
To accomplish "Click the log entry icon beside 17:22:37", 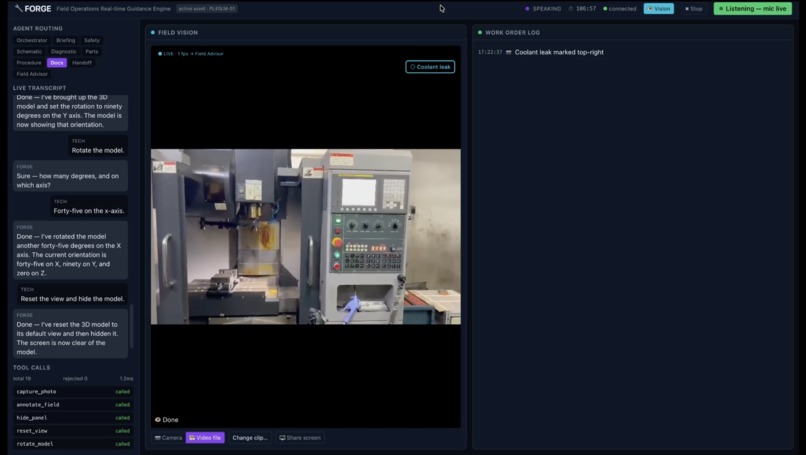I will [x=508, y=52].
